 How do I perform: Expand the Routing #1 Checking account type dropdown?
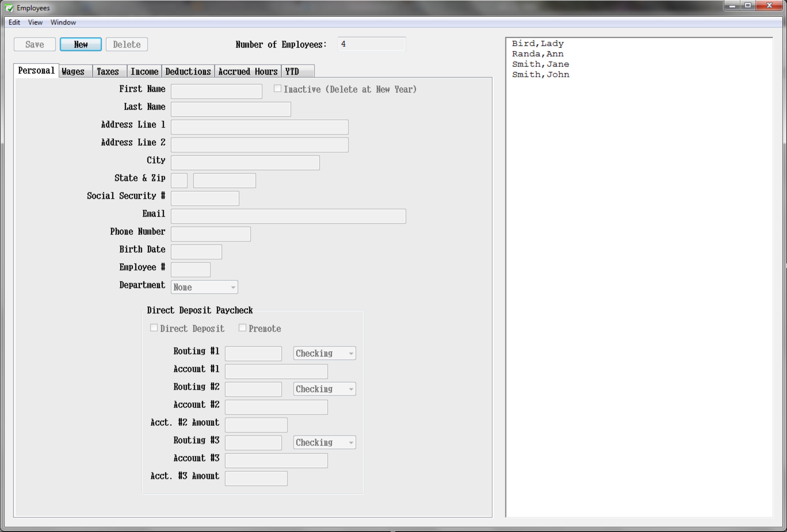pyautogui.click(x=324, y=353)
